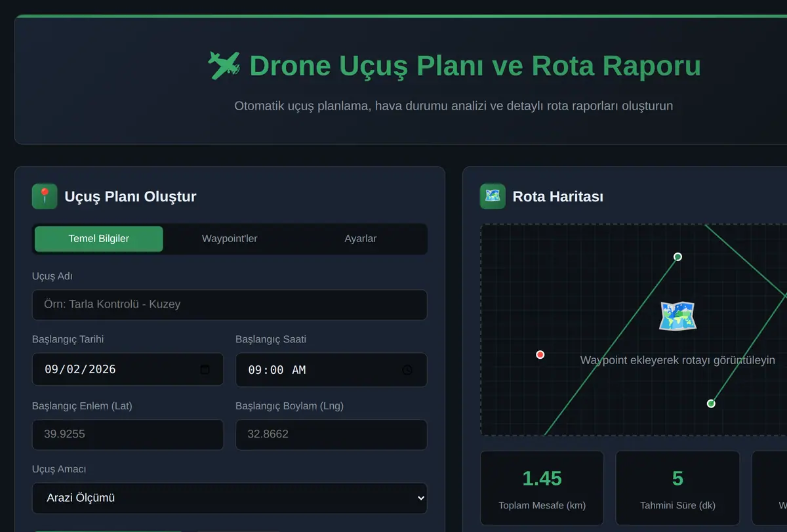
Task: Expand the Uçuş Amacı dropdown
Action: (230, 498)
